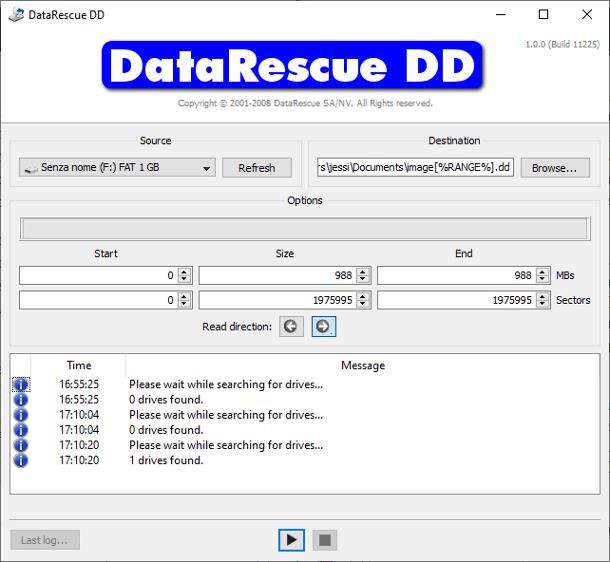Select 'Please wait while searching' at 17:10:20
The height and width of the screenshot is (562, 610).
click(226, 445)
